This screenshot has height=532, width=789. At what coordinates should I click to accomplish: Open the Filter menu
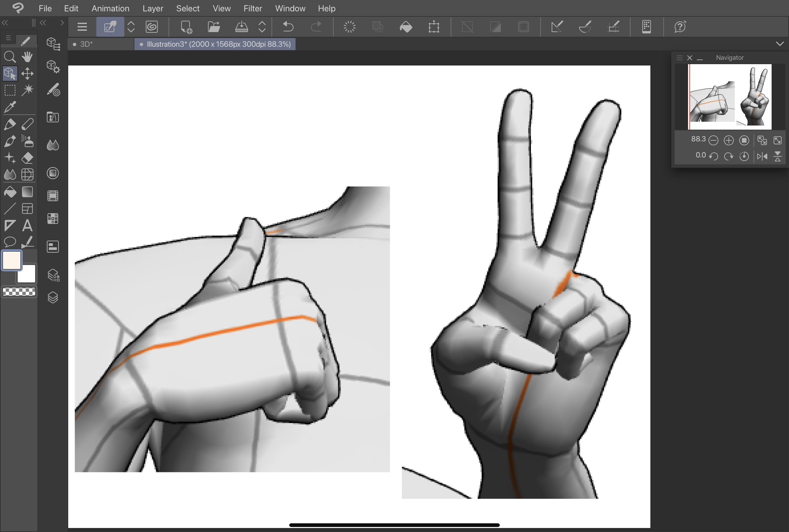pos(252,8)
